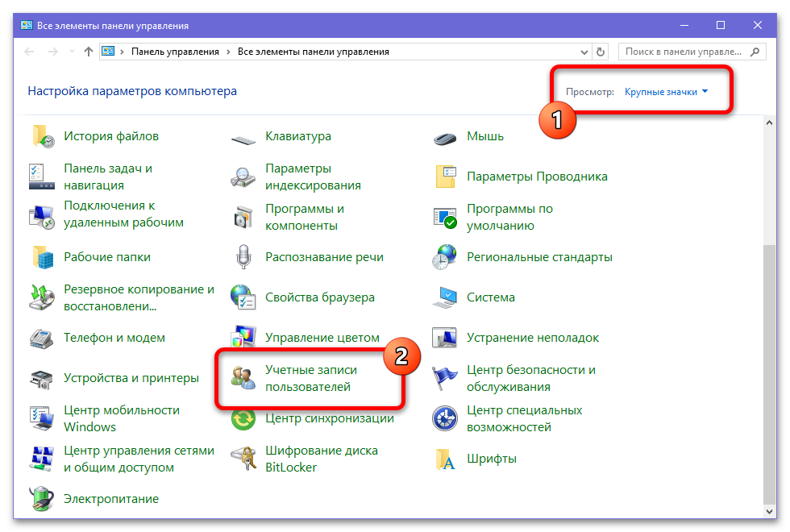Click the control panel title bar icon
Image resolution: width=790 pixels, height=532 pixels.
click(26, 25)
